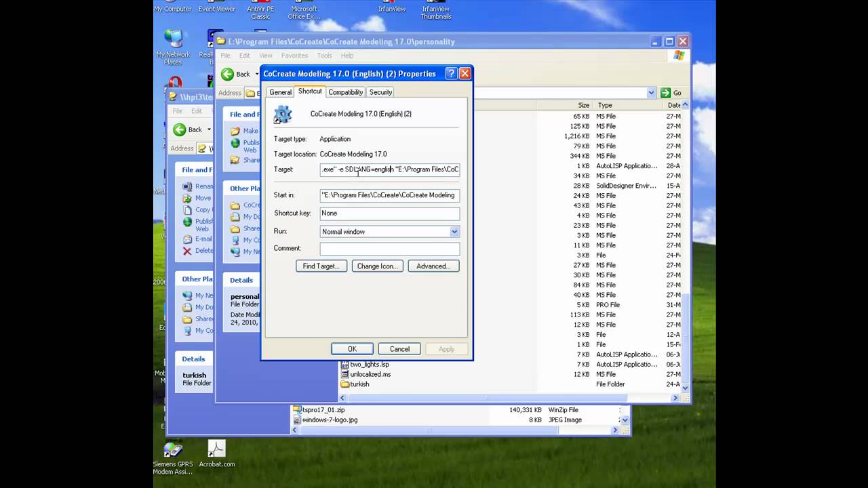Viewport: 868px width, 488px height.
Task: Select the two_lights.lsp file
Action: 369,365
